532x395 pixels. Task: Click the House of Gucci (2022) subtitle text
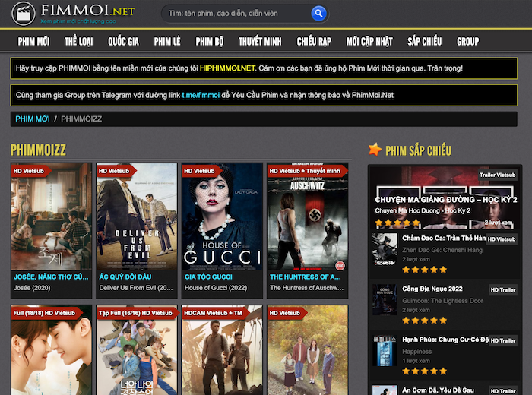216,288
